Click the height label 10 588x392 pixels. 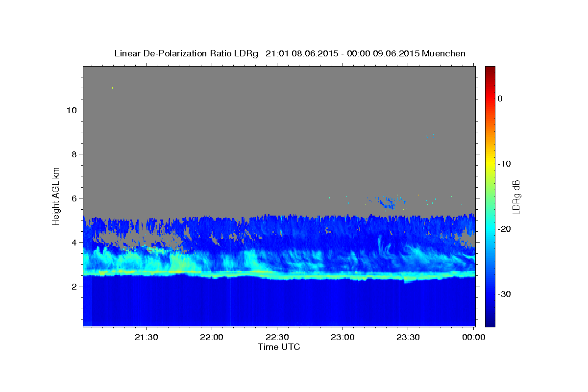click(71, 110)
